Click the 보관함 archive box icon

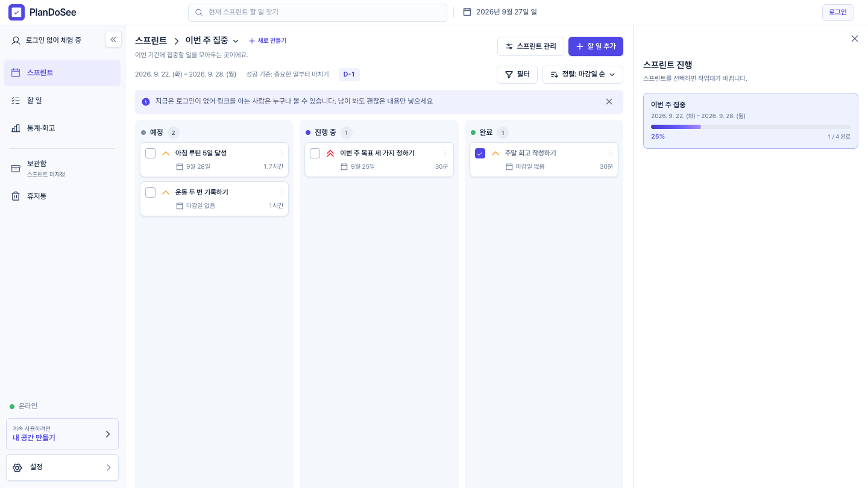pos(16,168)
